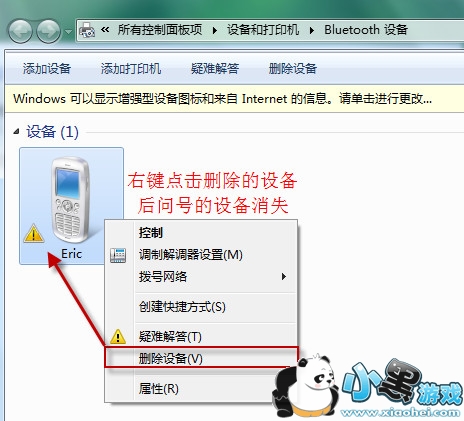Screen dimensions: 464x421
Task: Click the printer icon in address bar
Action: [x=87, y=31]
